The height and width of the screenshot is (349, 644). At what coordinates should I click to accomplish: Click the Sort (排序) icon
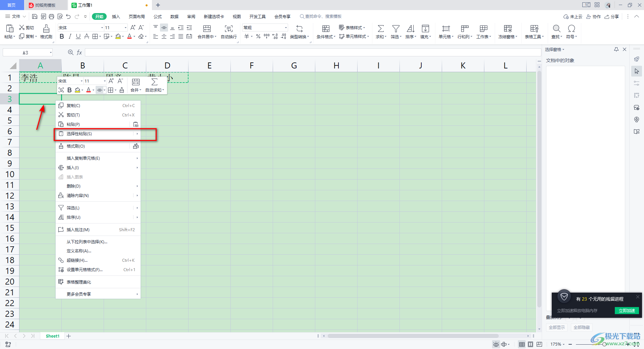click(411, 29)
